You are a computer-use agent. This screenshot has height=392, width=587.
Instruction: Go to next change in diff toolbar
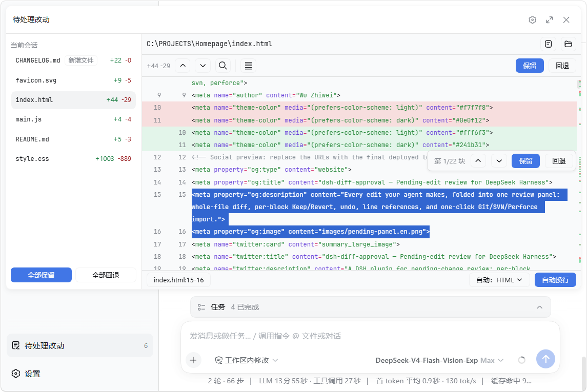tap(203, 66)
